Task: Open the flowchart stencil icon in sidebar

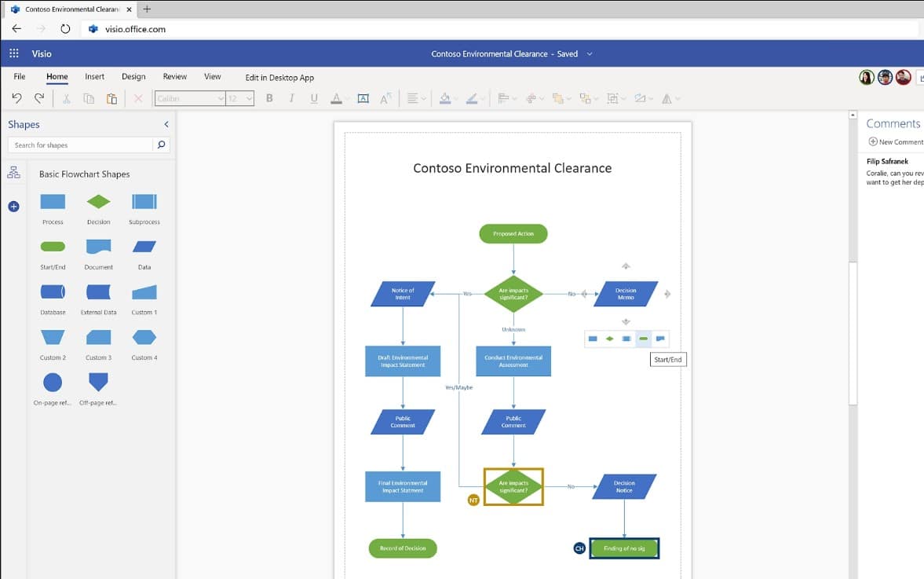Action: click(x=13, y=172)
